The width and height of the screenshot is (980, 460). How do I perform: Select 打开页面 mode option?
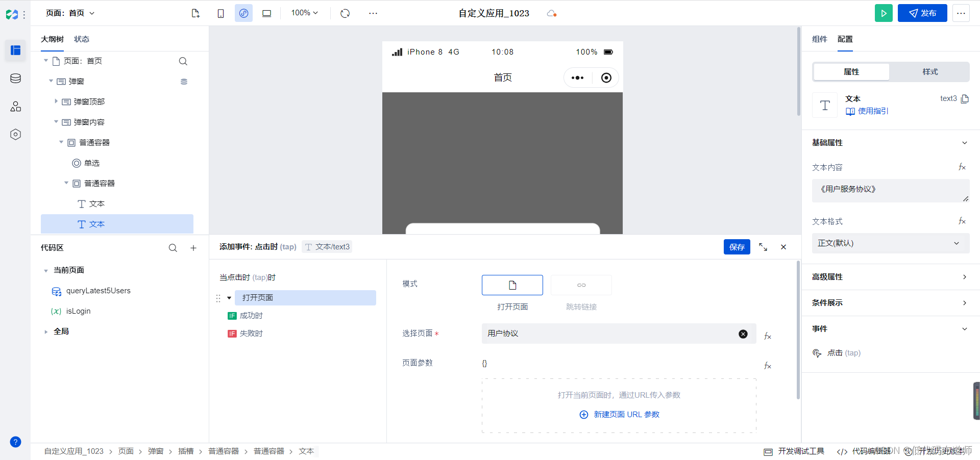click(x=512, y=285)
